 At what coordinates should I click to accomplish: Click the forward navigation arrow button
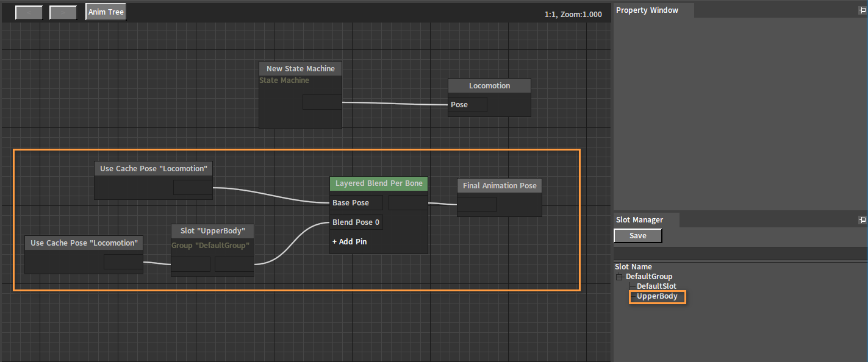coord(63,12)
